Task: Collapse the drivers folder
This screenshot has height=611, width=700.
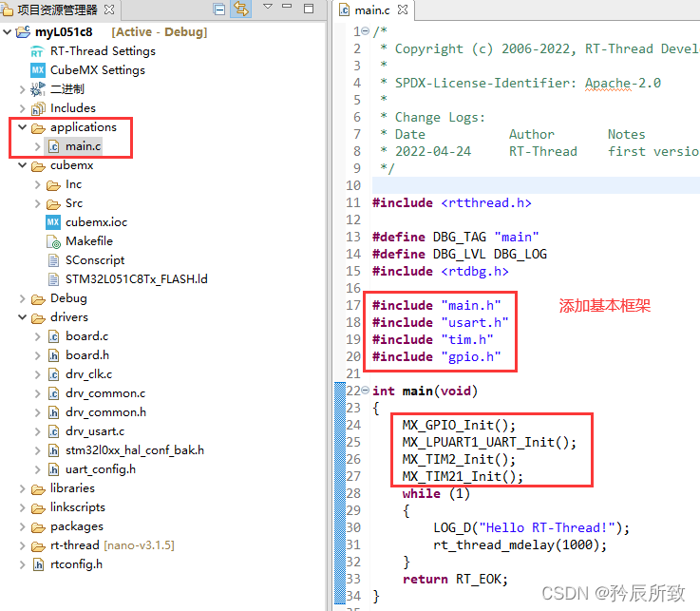Action: (x=23, y=317)
